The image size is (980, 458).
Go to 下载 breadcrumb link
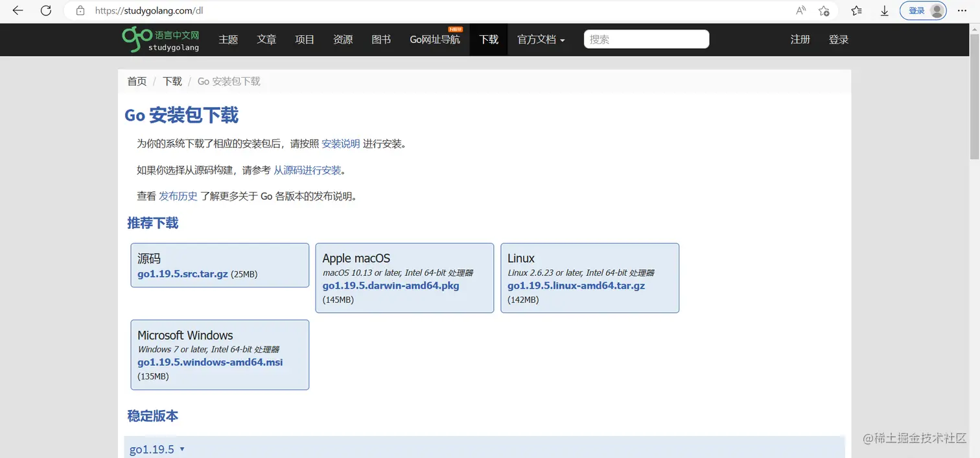(x=172, y=81)
